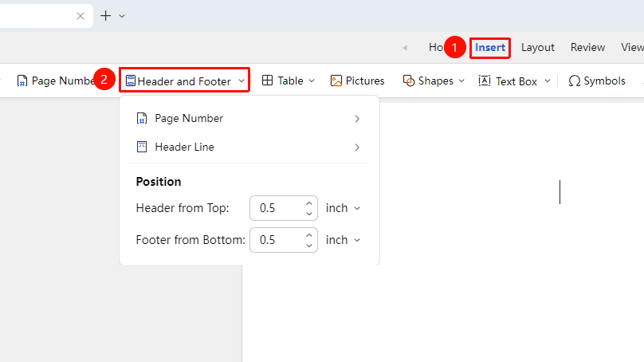Viewport: 644px width, 362px height.
Task: Click the Text Box icon
Action: [x=485, y=81]
